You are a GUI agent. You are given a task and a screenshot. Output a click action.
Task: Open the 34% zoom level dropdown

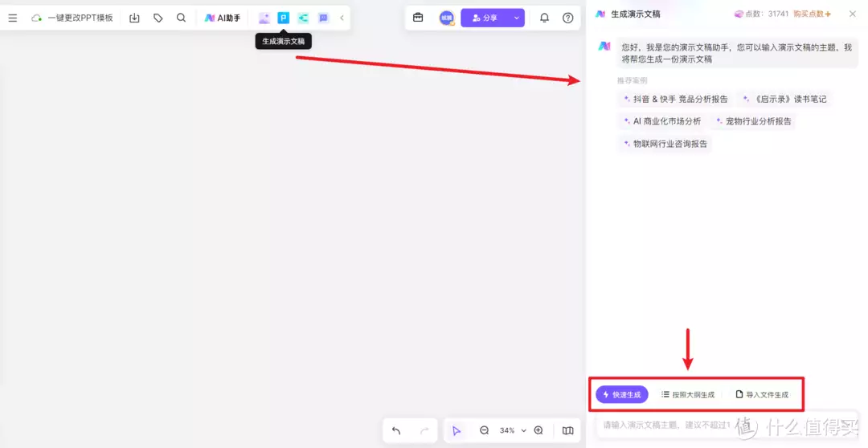(513, 430)
